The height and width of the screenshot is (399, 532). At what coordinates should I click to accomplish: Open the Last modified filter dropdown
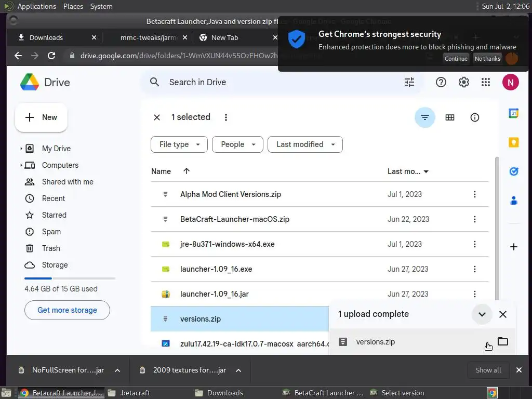(305, 144)
